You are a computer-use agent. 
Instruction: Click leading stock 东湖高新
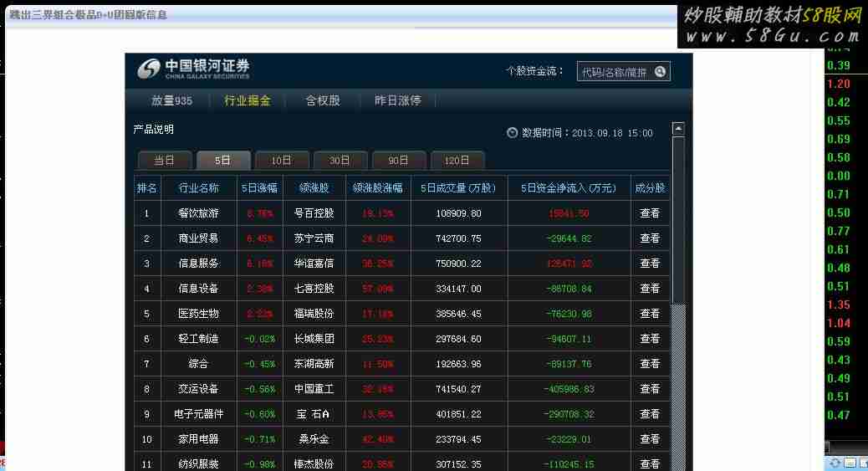click(314, 364)
